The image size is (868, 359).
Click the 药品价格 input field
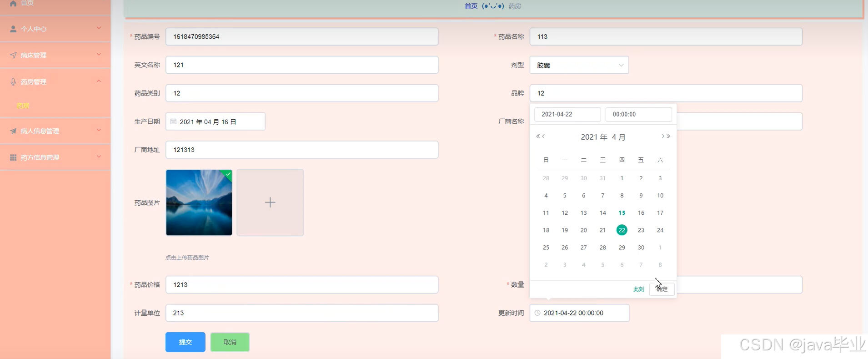pyautogui.click(x=302, y=285)
